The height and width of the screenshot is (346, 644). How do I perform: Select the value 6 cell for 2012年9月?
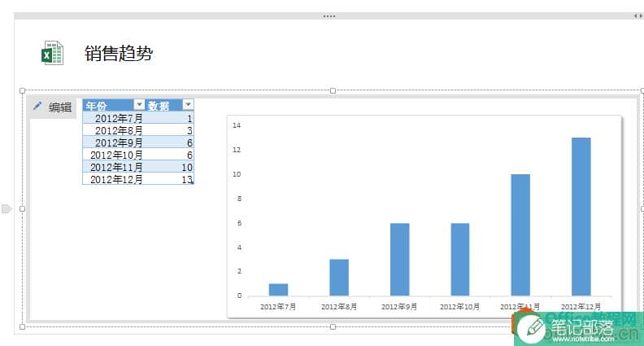pos(170,142)
